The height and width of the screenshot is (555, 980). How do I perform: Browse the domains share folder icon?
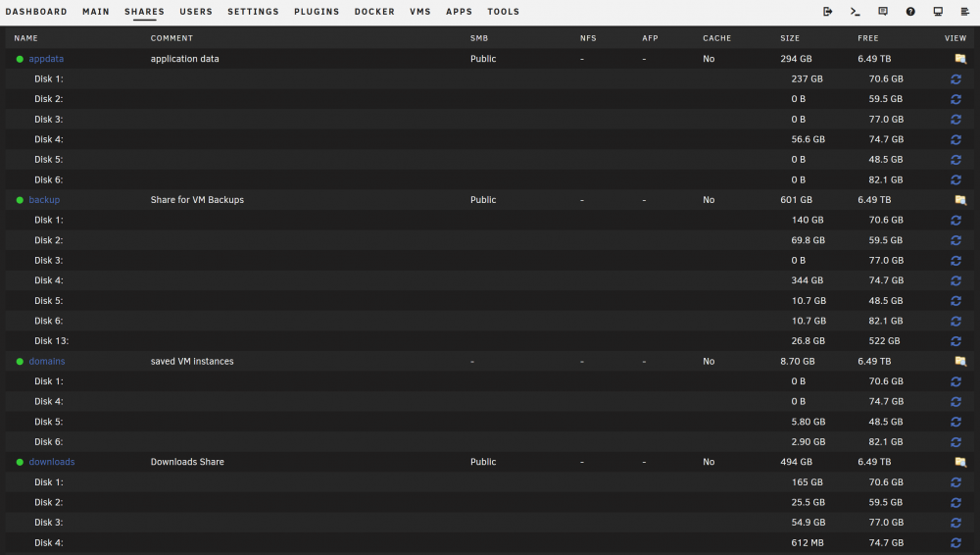pyautogui.click(x=960, y=361)
